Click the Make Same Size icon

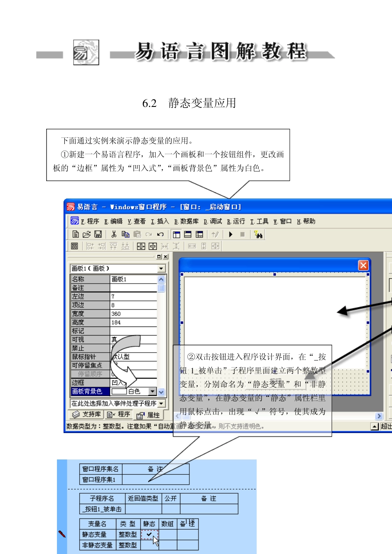point(215,246)
